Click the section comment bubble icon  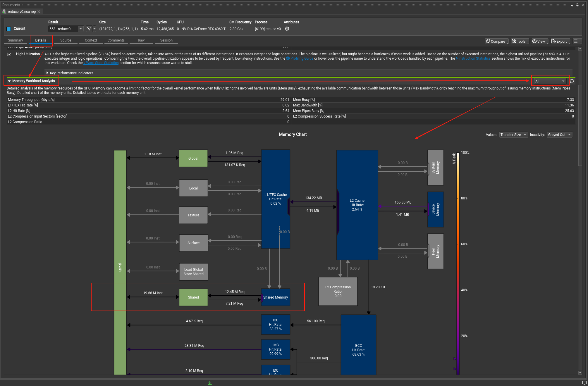[x=572, y=81]
